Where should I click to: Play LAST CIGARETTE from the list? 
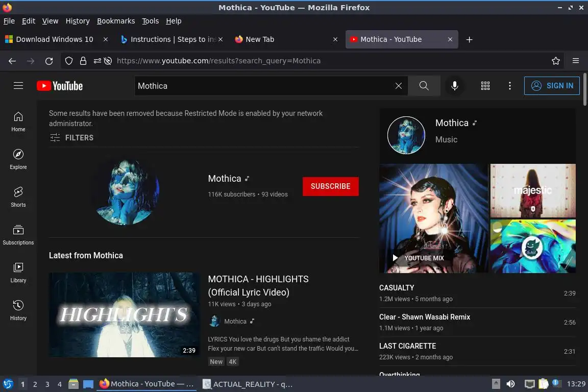click(477, 352)
